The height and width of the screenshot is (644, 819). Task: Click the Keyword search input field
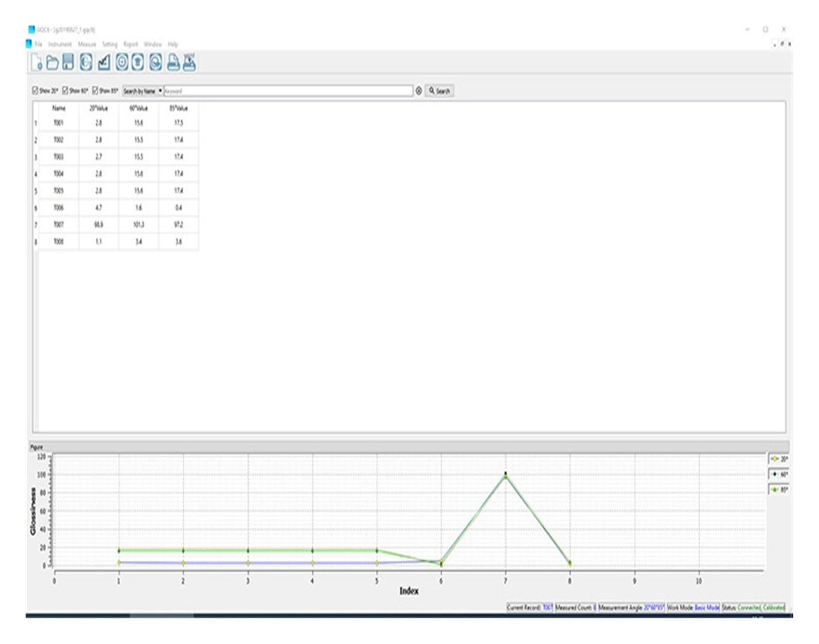288,91
